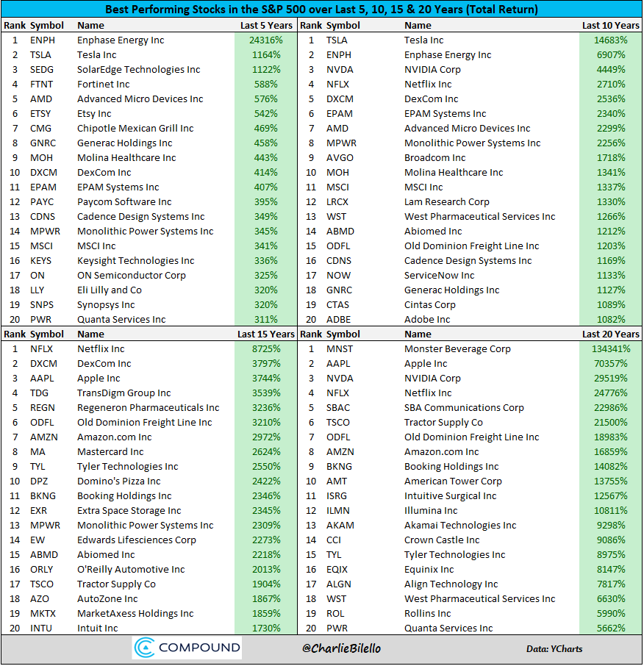Click Mastercard Inc name
Image resolution: width=644 pixels, height=666 pixels.
point(110,452)
